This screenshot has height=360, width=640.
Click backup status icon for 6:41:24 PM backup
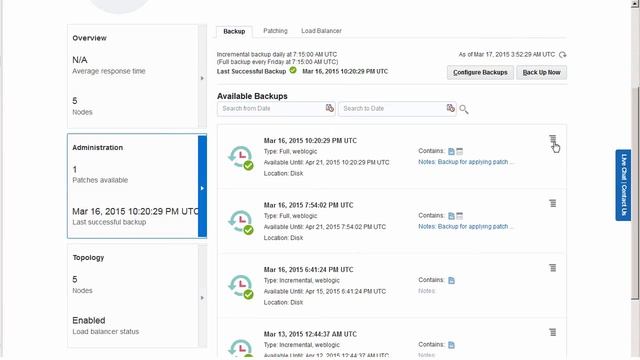[241, 287]
